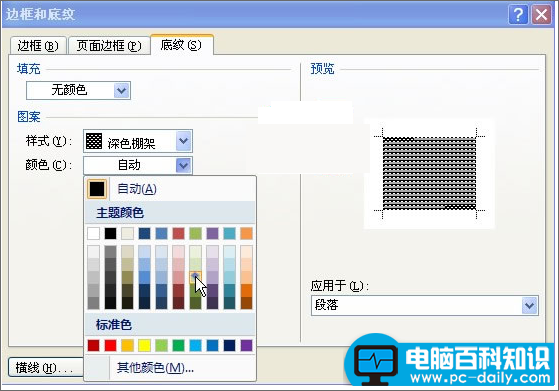The height and width of the screenshot is (391, 559).
Task: Pick the black theme color swatch
Action: pyautogui.click(x=111, y=233)
